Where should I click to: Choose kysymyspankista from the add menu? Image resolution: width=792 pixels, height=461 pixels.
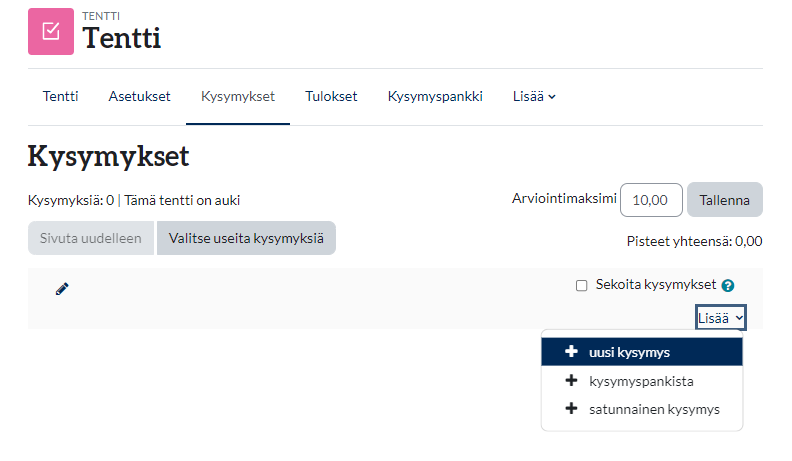tap(641, 381)
